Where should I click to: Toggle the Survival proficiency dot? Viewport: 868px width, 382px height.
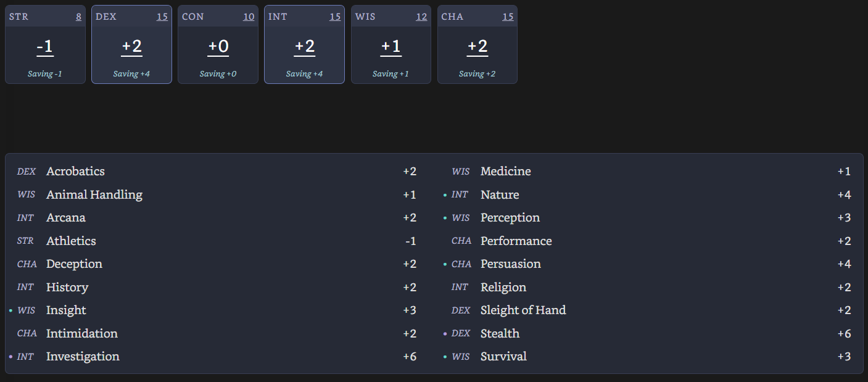[445, 357]
